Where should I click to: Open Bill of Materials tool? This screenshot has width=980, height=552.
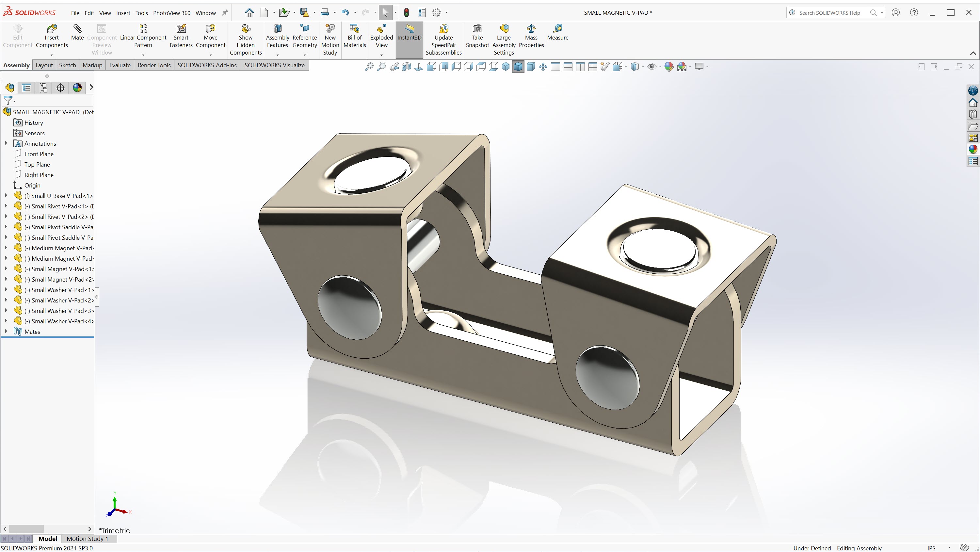click(x=354, y=29)
